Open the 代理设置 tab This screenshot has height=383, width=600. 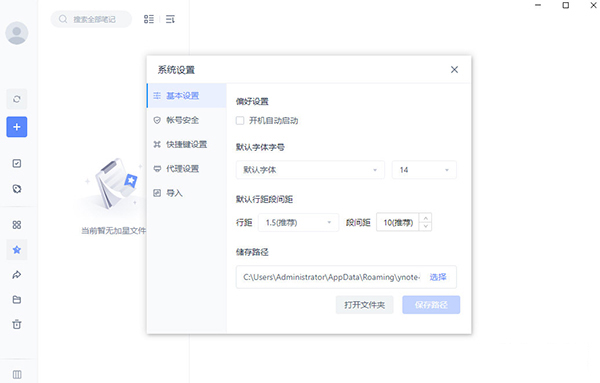click(187, 169)
